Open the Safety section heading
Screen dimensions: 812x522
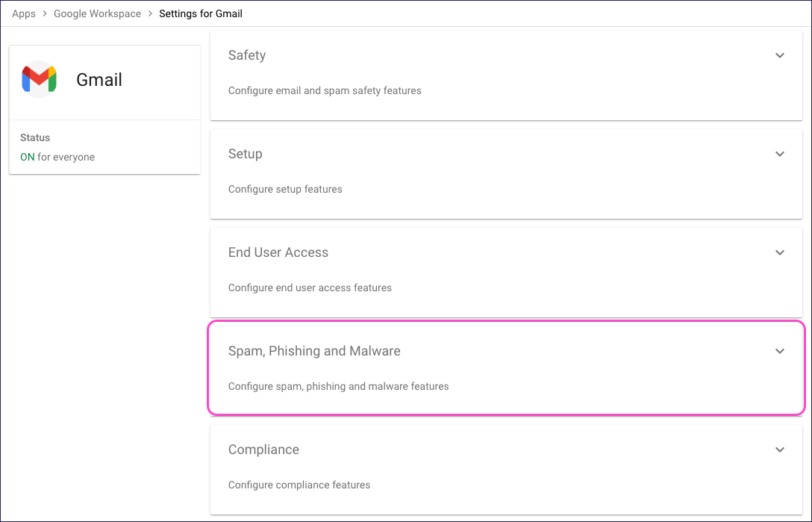[x=247, y=55]
